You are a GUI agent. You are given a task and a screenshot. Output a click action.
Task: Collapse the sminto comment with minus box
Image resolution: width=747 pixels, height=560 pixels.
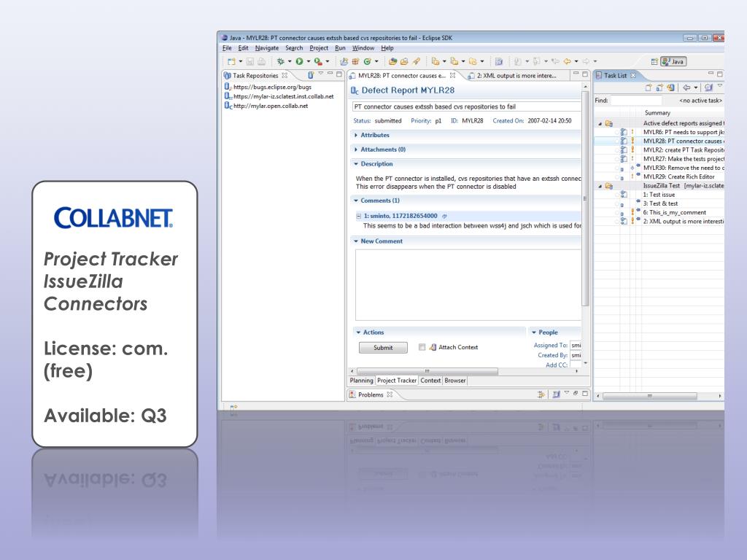[359, 216]
